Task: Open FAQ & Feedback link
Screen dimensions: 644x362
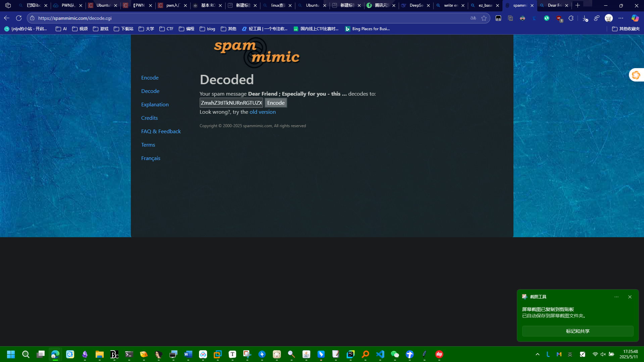Action: 161,131
